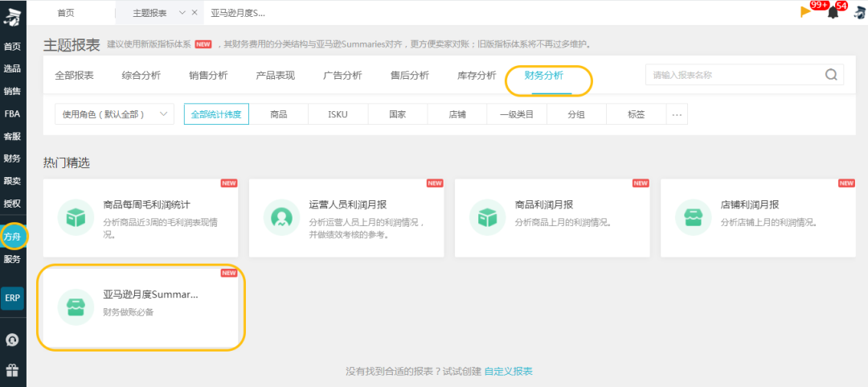
Task: Select 销售分析 category tab
Action: (x=208, y=76)
